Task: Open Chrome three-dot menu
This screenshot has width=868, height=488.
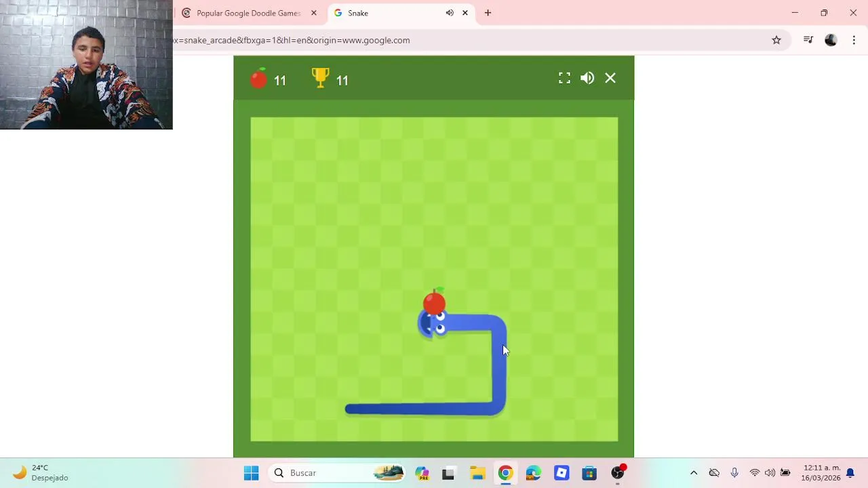Action: (x=854, y=40)
